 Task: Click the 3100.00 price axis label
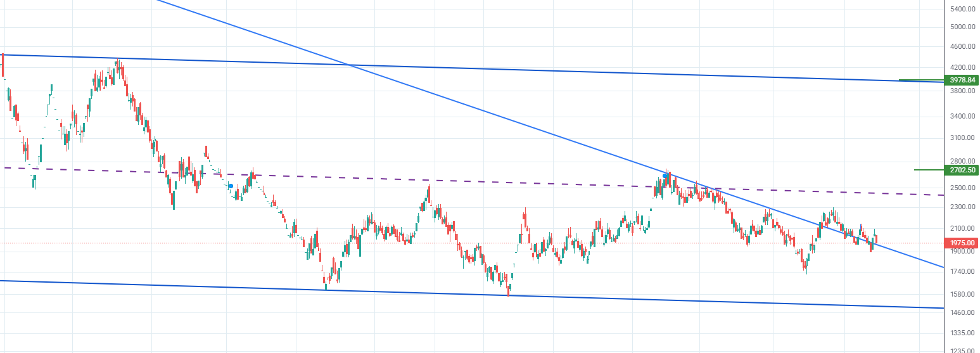click(962, 138)
